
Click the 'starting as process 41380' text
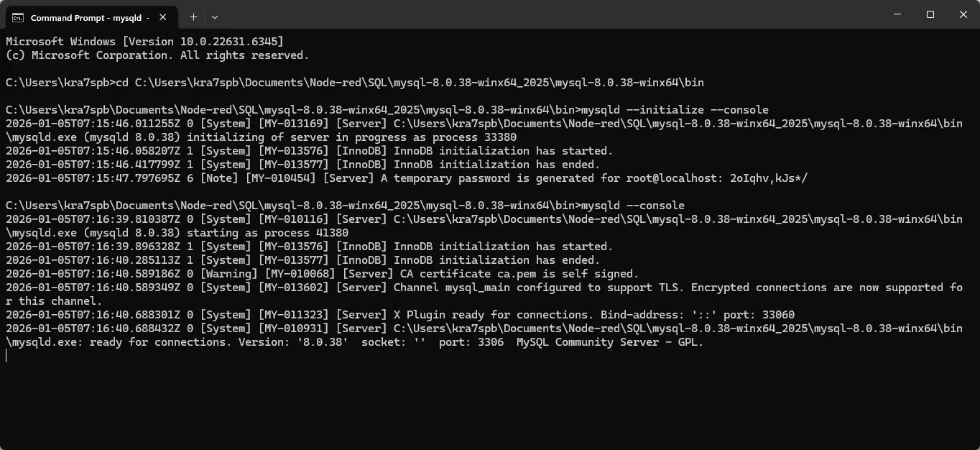267,233
